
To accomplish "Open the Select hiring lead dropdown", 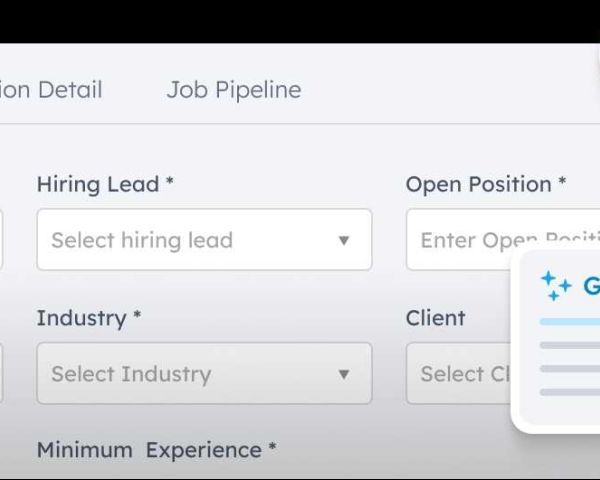I will [190, 240].
